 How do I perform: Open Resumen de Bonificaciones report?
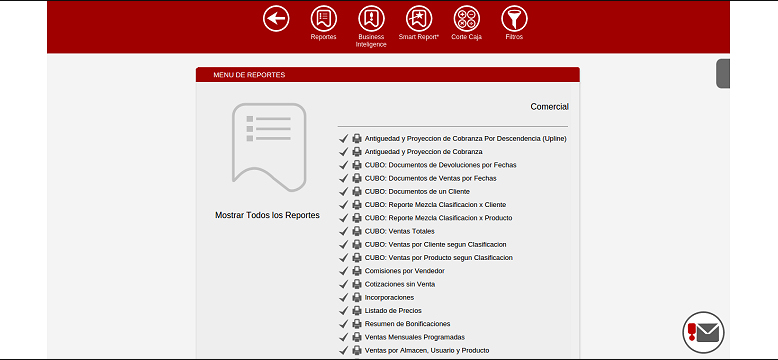point(407,324)
